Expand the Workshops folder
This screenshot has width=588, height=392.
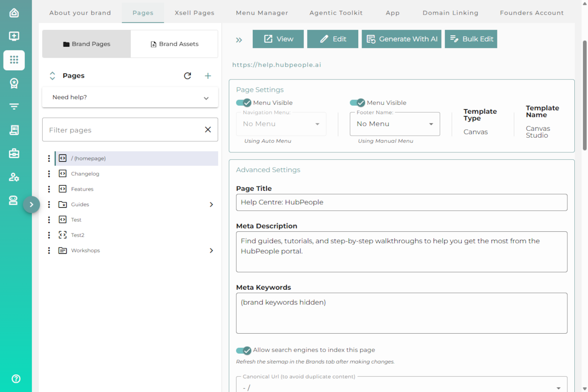[211, 250]
